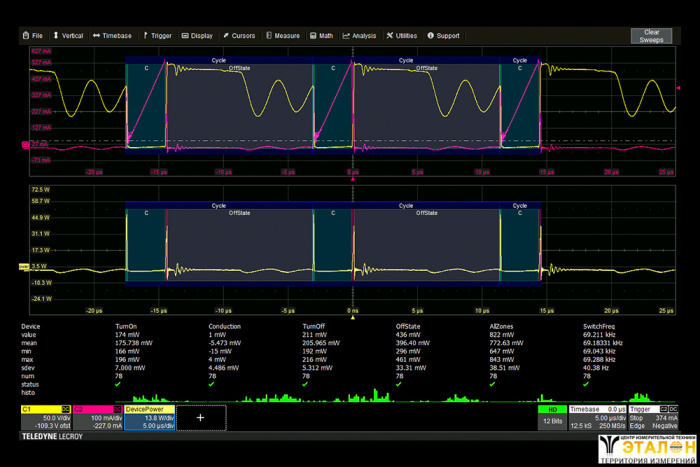Open the Trigger descriptor box at bottom right
The image size is (700, 467).
click(x=652, y=415)
